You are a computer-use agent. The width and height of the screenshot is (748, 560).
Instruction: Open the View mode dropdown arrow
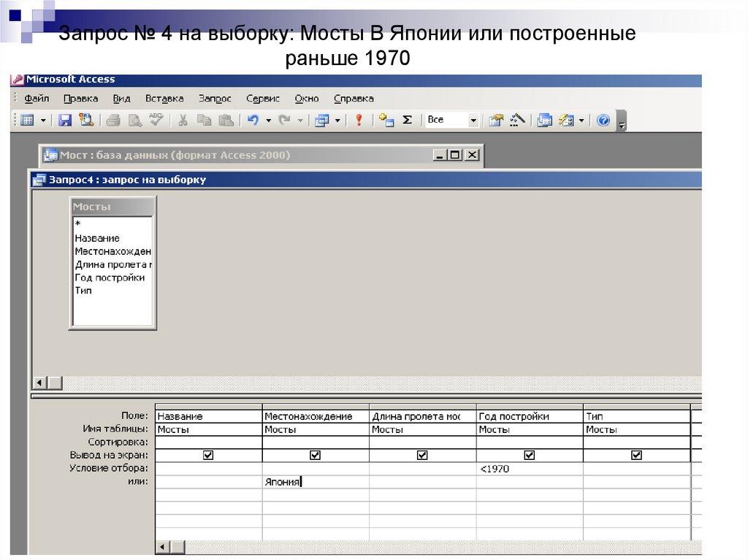pos(43,120)
